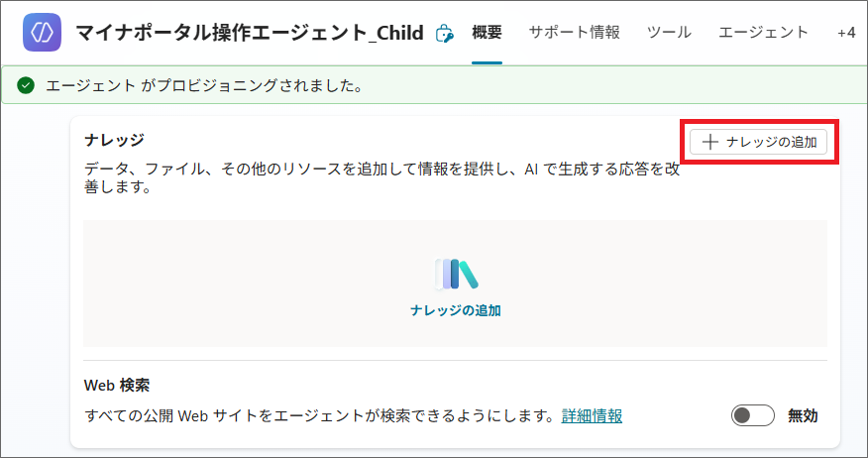
Task: Click the centered ナレッジの追加 link
Action: click(x=456, y=310)
